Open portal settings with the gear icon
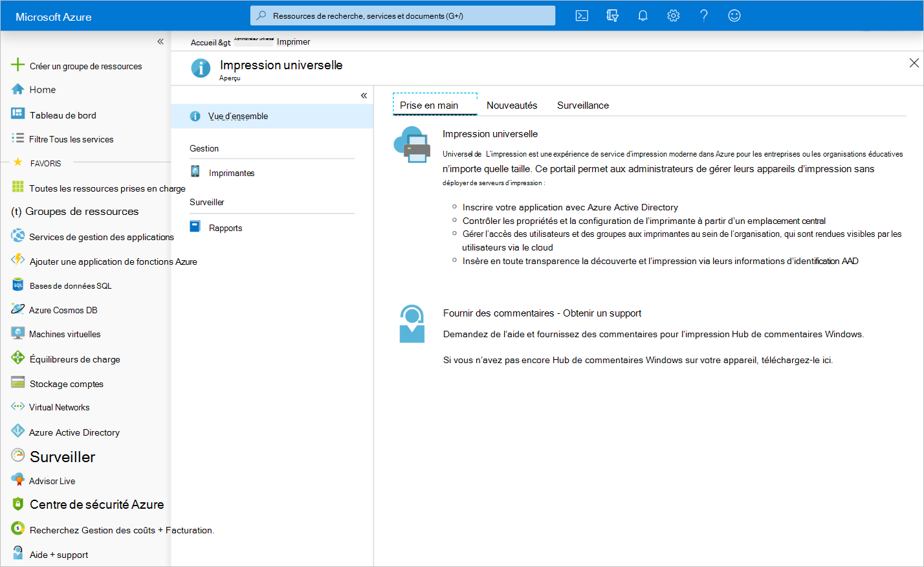This screenshot has height=567, width=924. [673, 15]
